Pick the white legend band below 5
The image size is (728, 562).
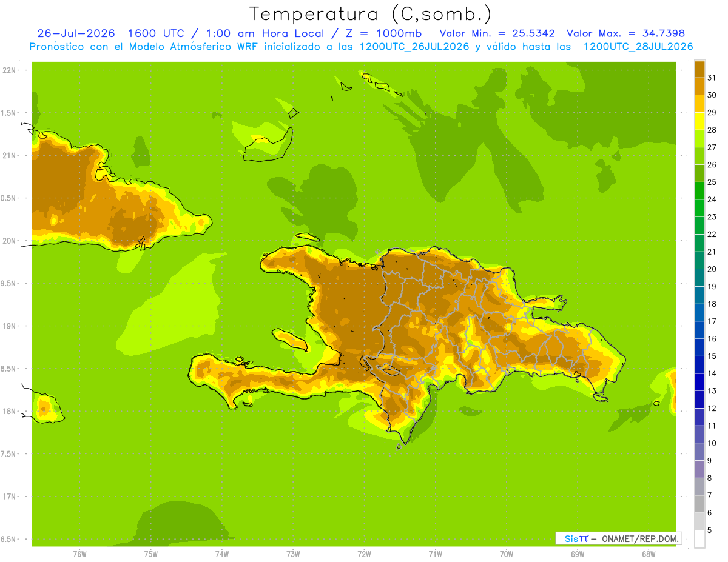(x=699, y=539)
